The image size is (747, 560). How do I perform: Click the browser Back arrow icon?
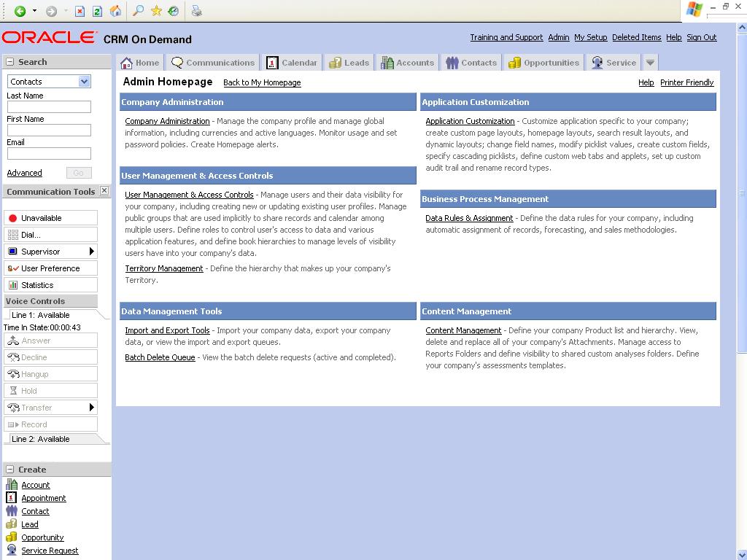[x=20, y=11]
